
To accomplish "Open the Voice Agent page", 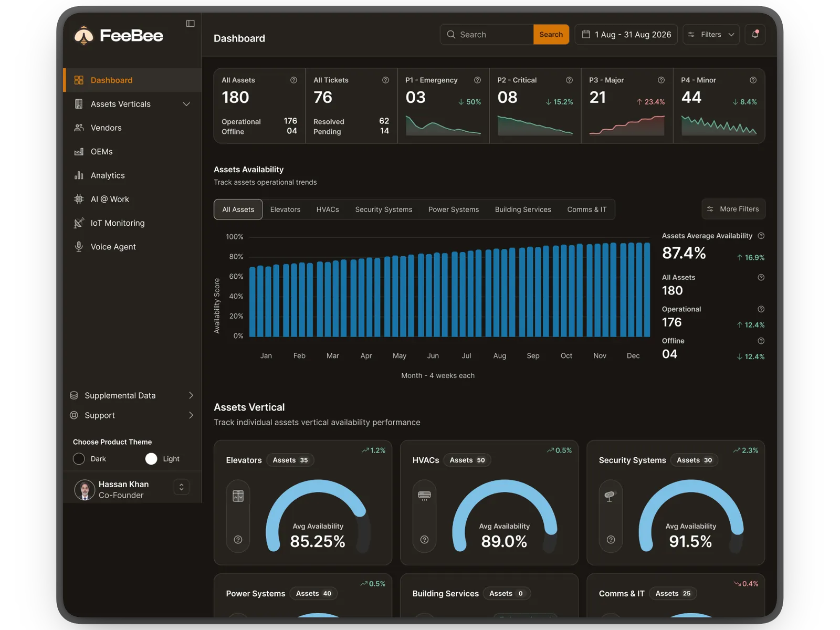I will [132, 247].
